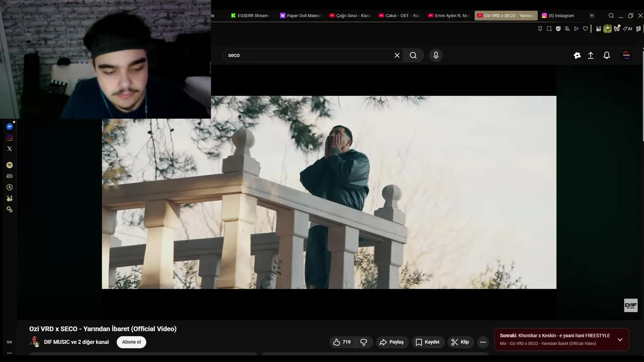Click the GX corner icon in the sidebar
Image resolution: width=644 pixels, height=362 pixels.
coord(10,342)
